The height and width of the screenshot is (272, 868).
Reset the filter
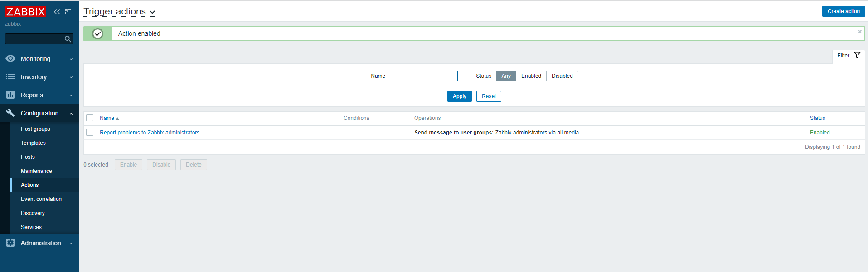(x=489, y=96)
